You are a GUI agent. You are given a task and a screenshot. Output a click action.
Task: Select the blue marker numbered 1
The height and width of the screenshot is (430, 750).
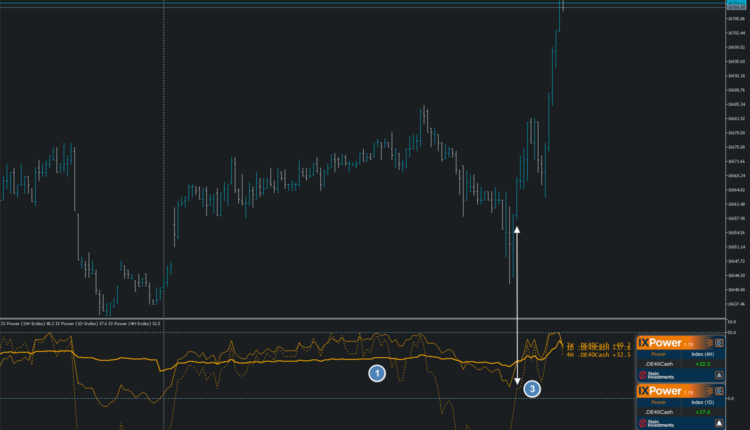[377, 373]
